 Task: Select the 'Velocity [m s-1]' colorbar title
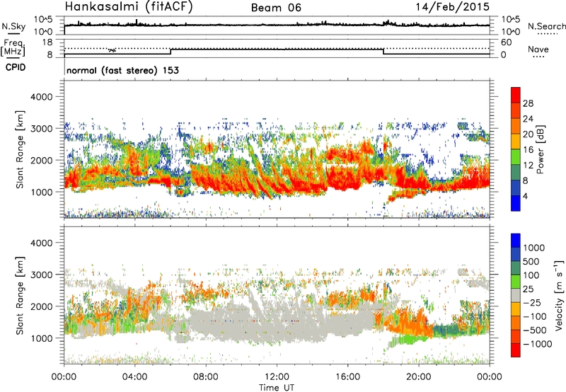(559, 295)
